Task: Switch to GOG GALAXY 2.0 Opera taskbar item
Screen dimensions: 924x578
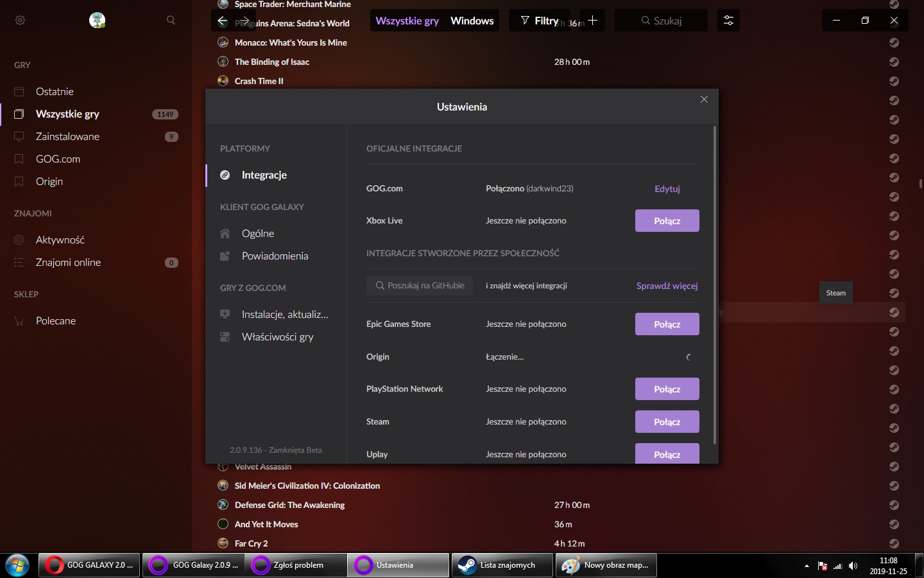Action: point(89,565)
